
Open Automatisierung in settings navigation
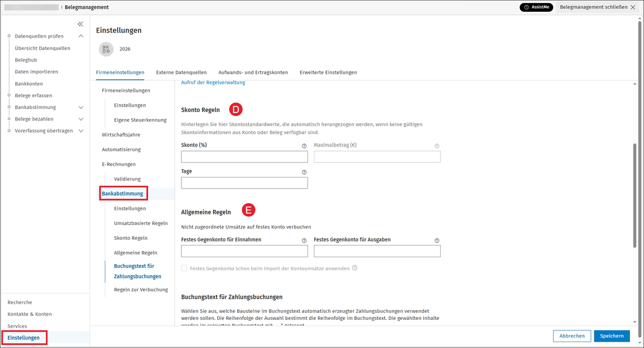pos(121,149)
